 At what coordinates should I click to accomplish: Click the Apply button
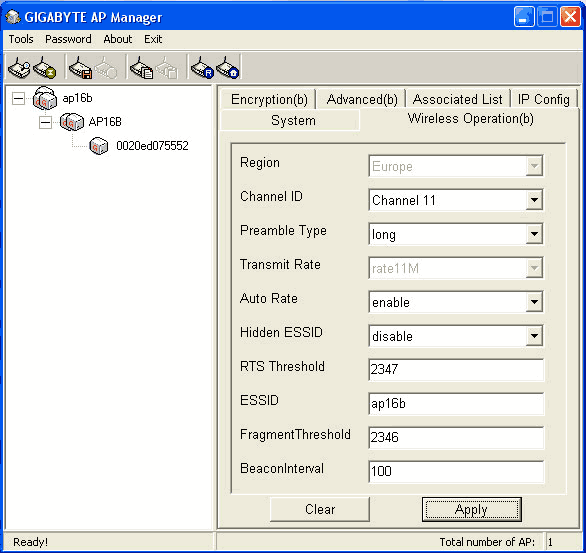click(x=472, y=509)
